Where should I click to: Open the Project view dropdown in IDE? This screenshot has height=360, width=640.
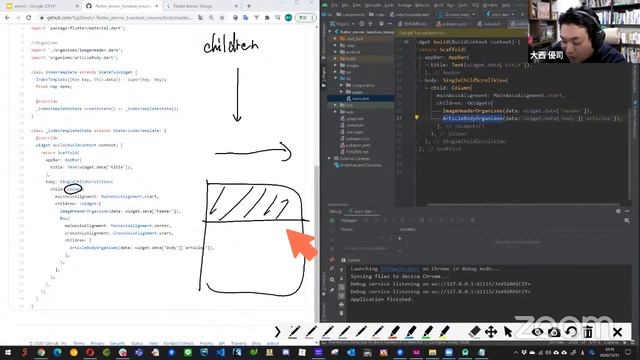tap(343, 24)
